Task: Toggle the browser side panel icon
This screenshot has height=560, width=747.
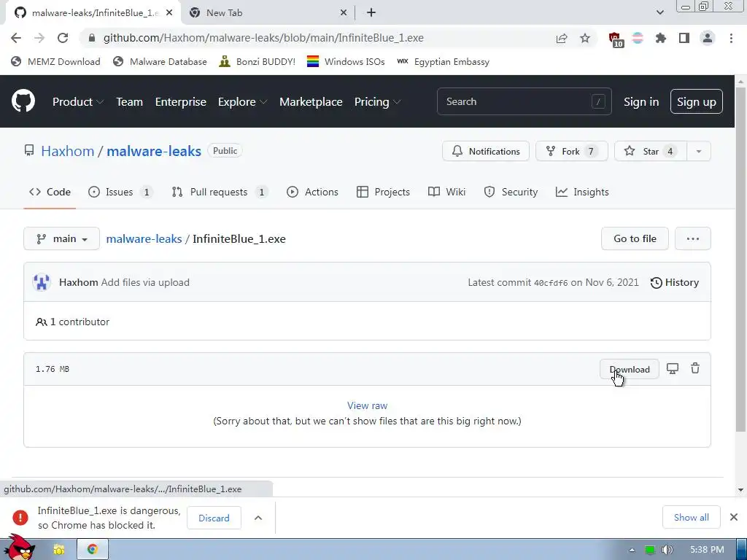Action: point(684,38)
